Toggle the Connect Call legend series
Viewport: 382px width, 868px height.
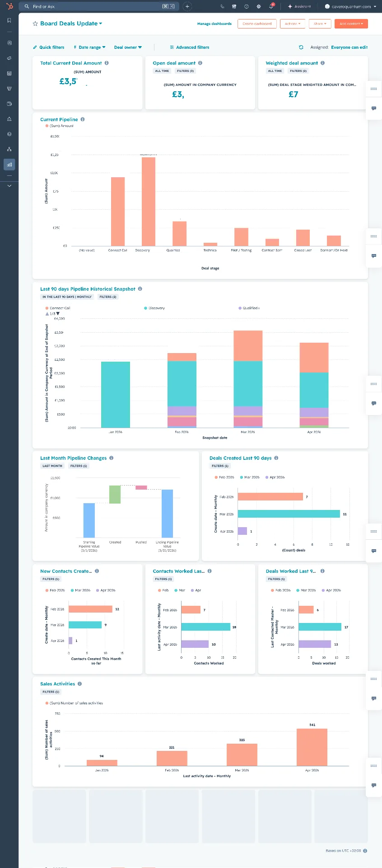(x=58, y=308)
